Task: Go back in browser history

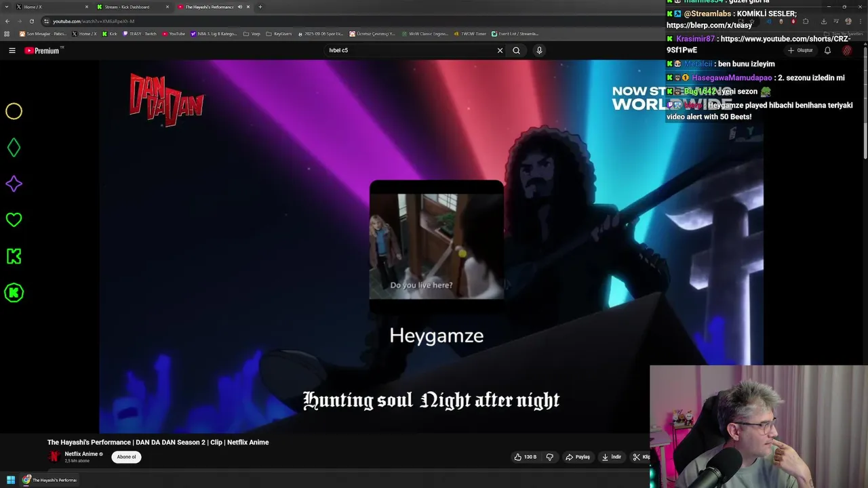Action: tap(7, 21)
